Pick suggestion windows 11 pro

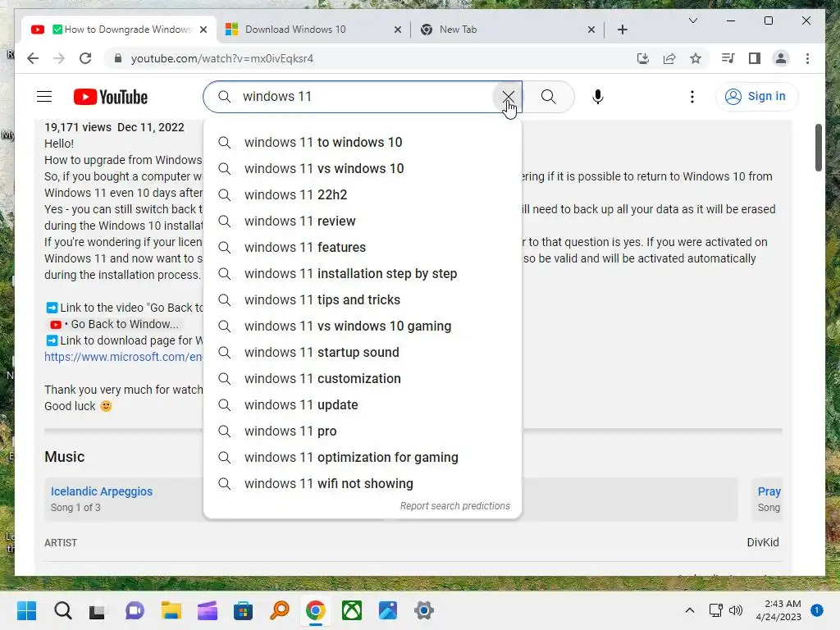pos(363,431)
